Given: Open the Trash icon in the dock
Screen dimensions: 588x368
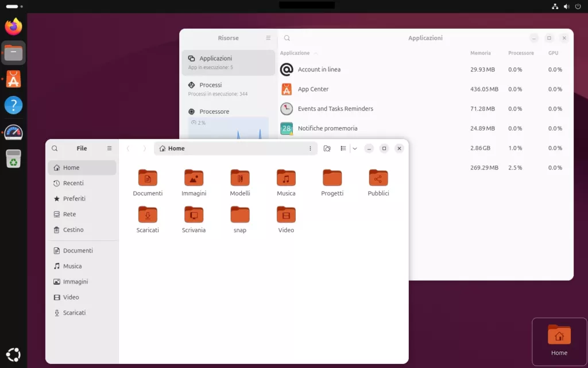Looking at the screenshot, I should [14, 159].
